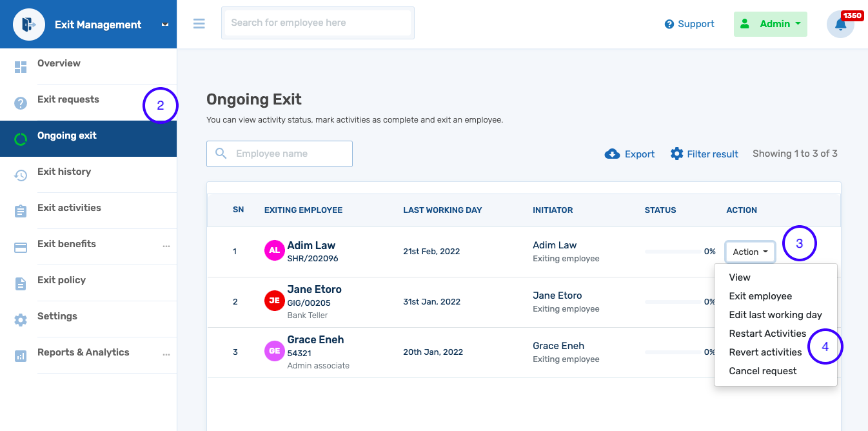This screenshot has width=868, height=431.
Task: Open Filter result options
Action: pyautogui.click(x=704, y=154)
